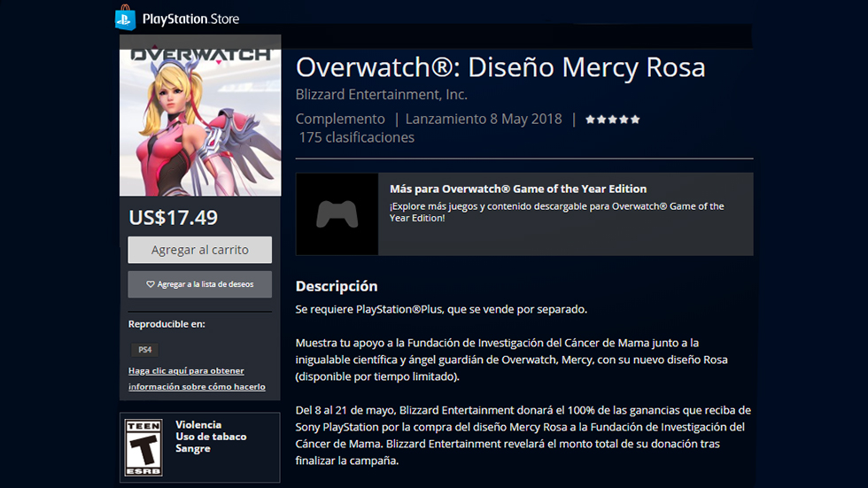
Task: Click the Overwatch logo on cover art
Action: [x=200, y=55]
